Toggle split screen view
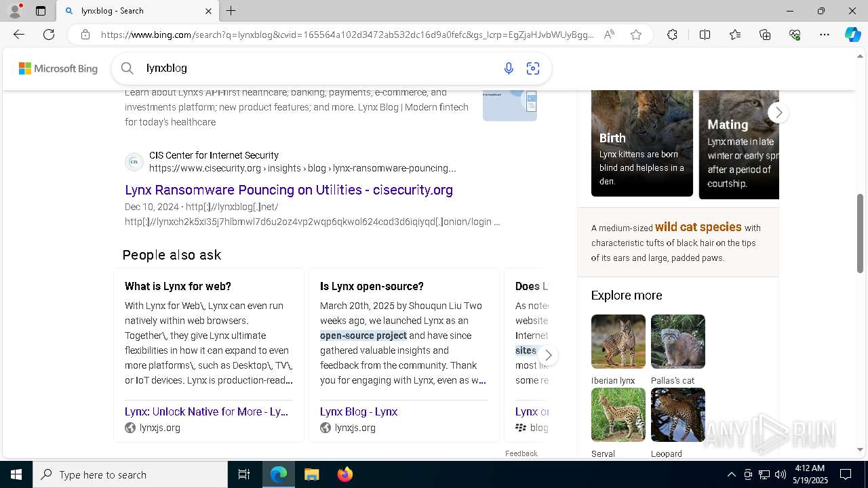The width and height of the screenshot is (868, 488). (705, 35)
